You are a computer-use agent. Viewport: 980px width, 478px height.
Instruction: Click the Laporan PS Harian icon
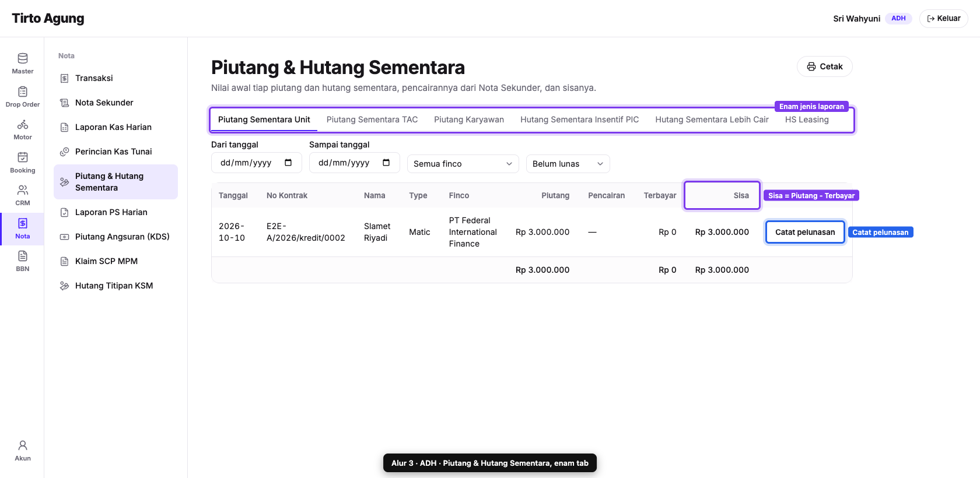(x=65, y=212)
